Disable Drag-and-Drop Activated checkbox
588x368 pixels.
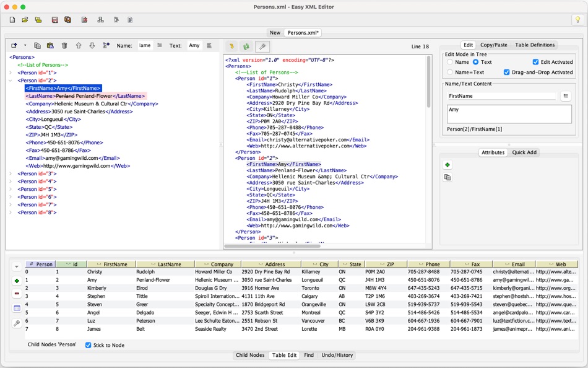coord(507,72)
